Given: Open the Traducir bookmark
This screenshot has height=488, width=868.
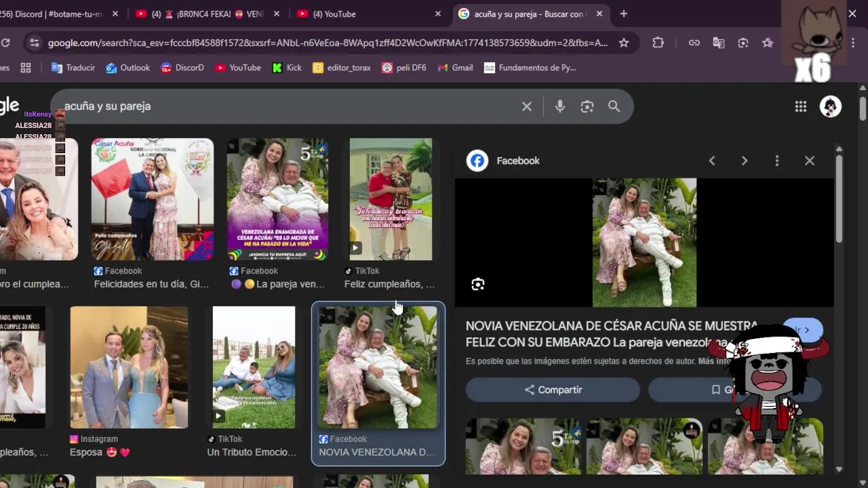Looking at the screenshot, I should pos(73,68).
